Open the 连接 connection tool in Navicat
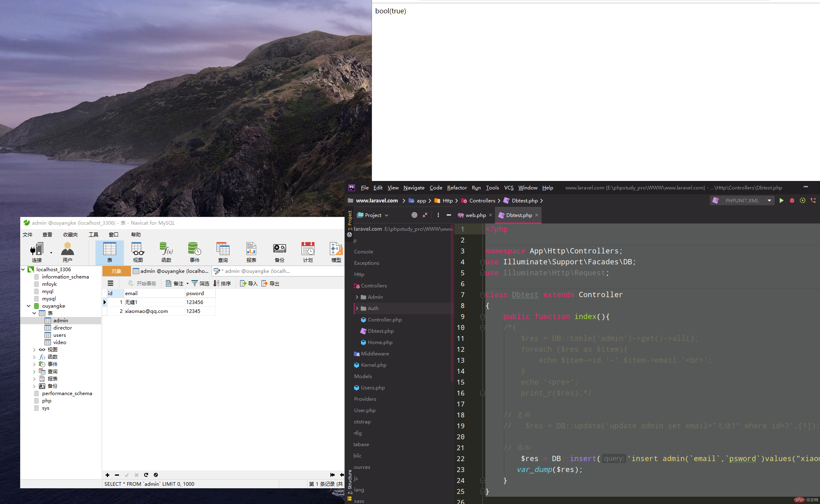820x504 pixels. (37, 252)
